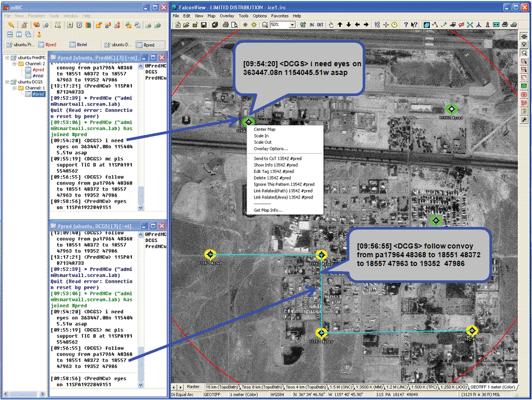Switch to the red #pred switchbar button
This screenshot has width=532, height=400.
[48, 45]
